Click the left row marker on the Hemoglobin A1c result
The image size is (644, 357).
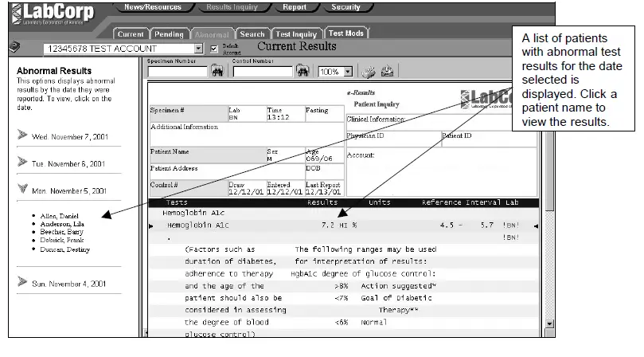[151, 226]
